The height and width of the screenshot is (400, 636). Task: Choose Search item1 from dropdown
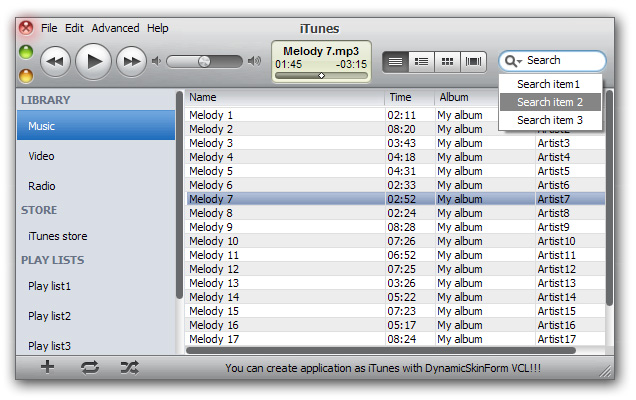[x=550, y=84]
